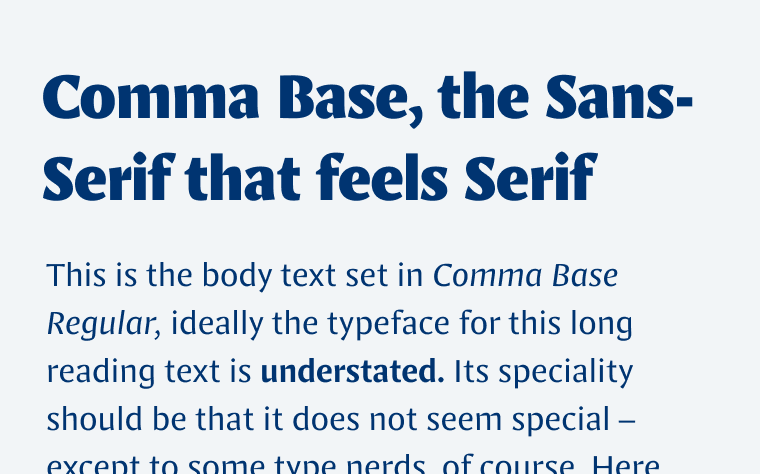Click the word "Comma" in the heading
The width and height of the screenshot is (760, 474).
tap(151, 97)
